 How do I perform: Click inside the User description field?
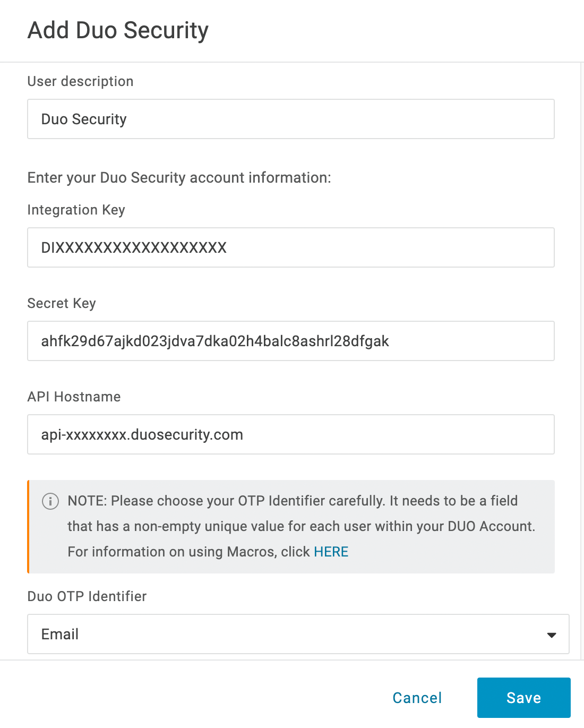click(x=290, y=119)
